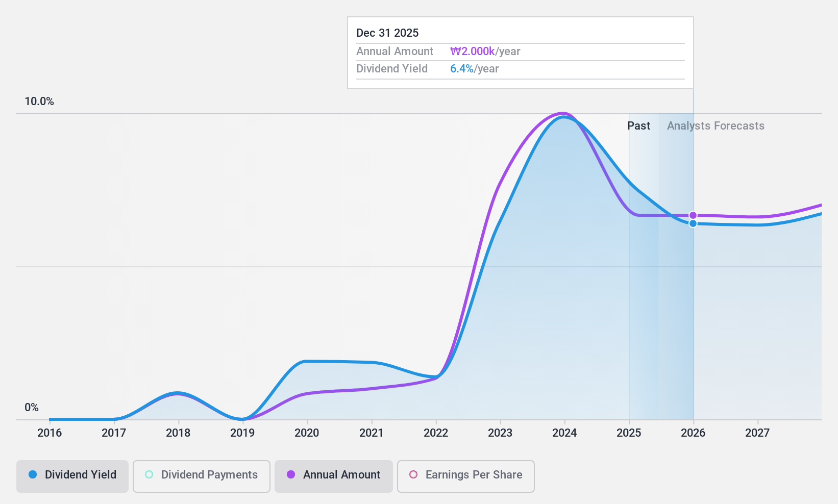Click the 2023 x-axis label
This screenshot has height=504, width=838.
(500, 433)
